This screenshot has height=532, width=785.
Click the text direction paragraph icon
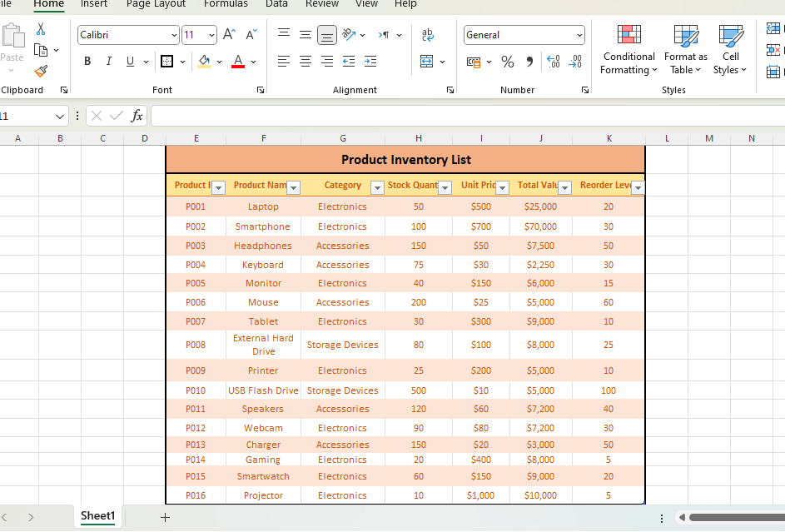coord(384,34)
